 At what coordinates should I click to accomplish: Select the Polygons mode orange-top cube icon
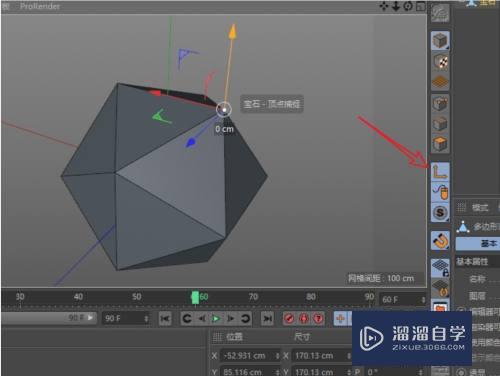click(440, 144)
